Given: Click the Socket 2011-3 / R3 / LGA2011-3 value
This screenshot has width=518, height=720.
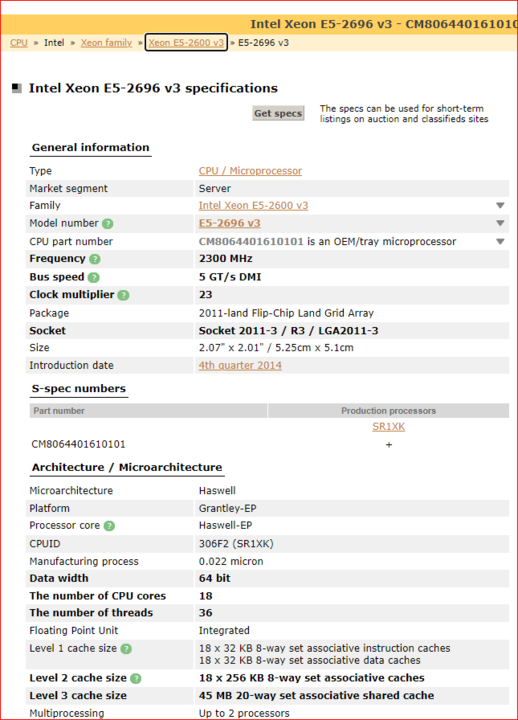Looking at the screenshot, I should pos(288,331).
